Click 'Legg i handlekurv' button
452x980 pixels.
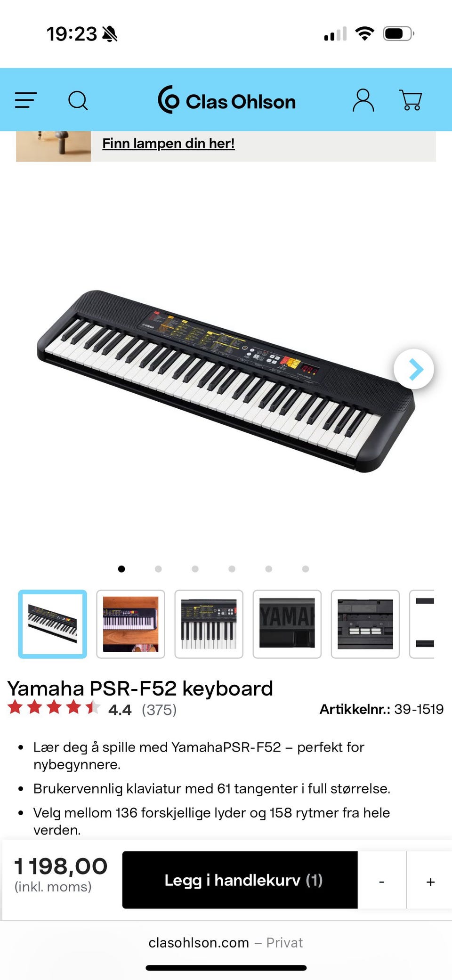240,880
